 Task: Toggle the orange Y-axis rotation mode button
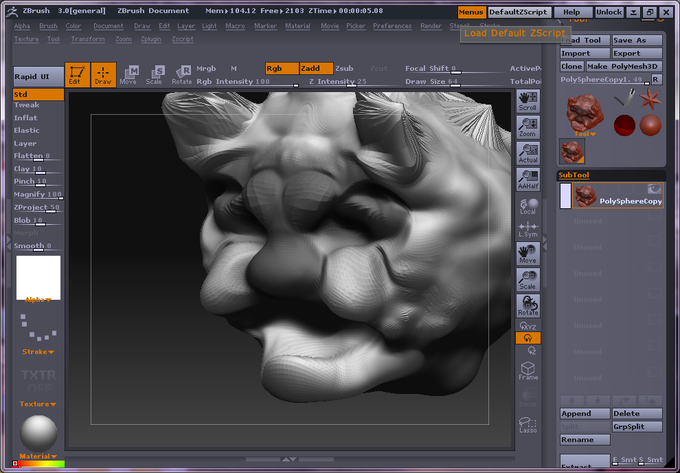click(x=528, y=338)
